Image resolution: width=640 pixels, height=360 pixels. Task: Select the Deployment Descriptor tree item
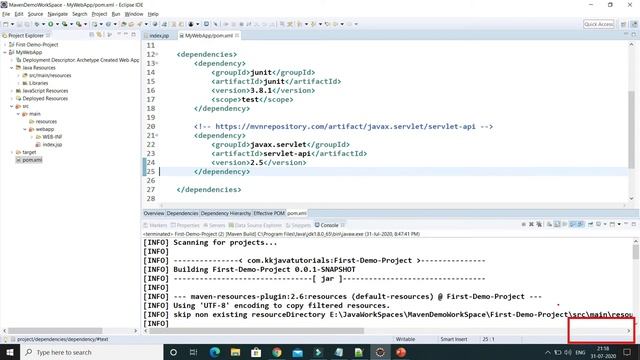[78, 60]
